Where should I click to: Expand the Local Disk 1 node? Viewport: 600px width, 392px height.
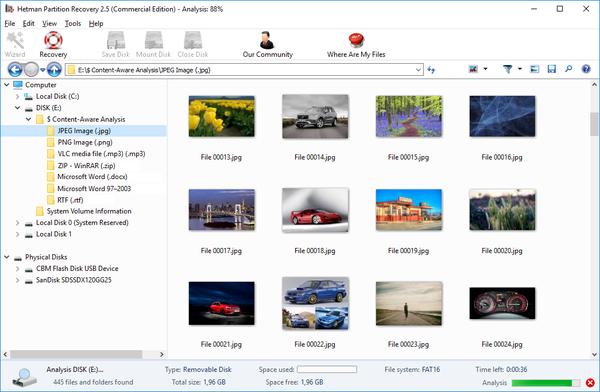[17, 234]
